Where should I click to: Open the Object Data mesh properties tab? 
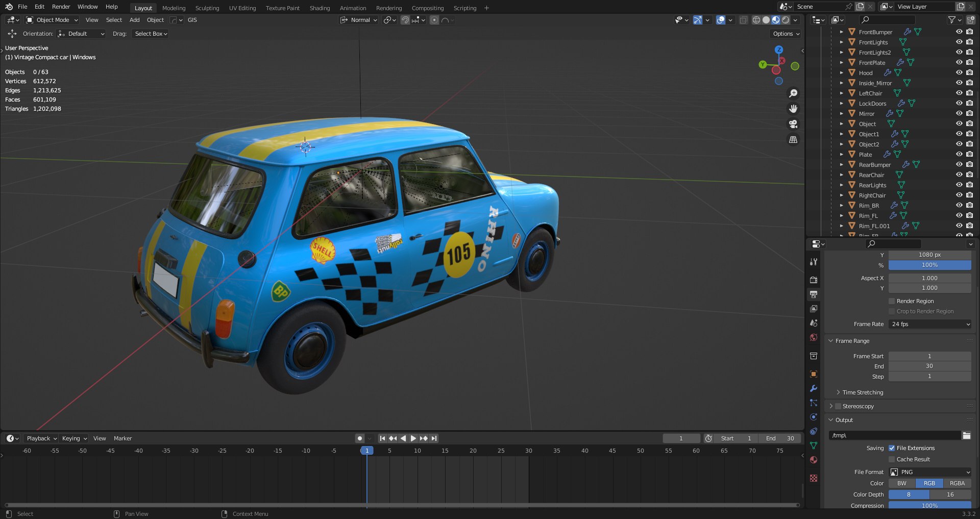click(x=814, y=446)
